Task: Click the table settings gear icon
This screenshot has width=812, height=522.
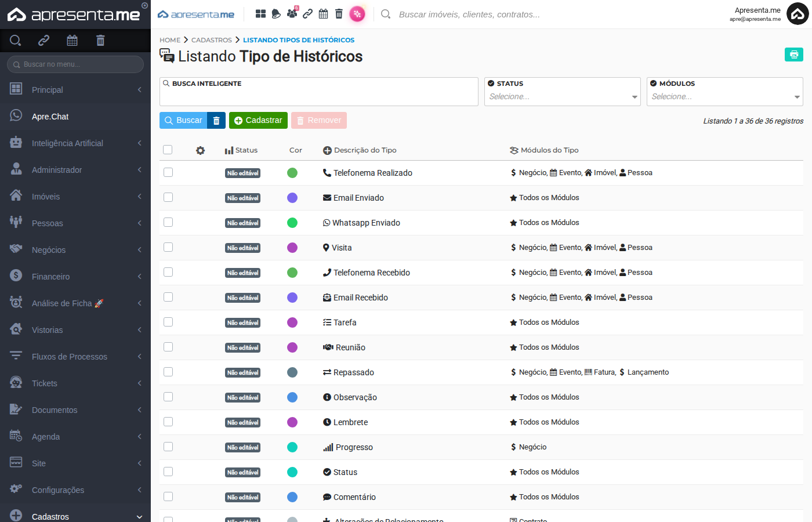Action: tap(200, 150)
